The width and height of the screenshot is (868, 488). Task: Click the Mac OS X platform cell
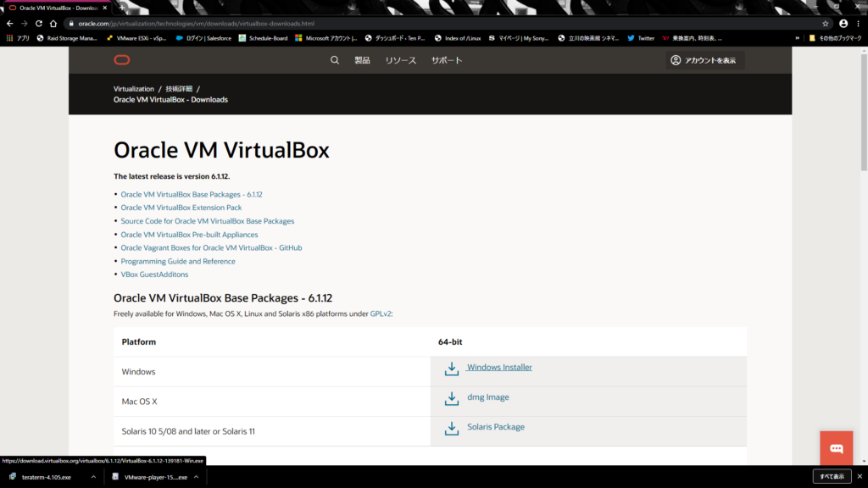click(272, 402)
